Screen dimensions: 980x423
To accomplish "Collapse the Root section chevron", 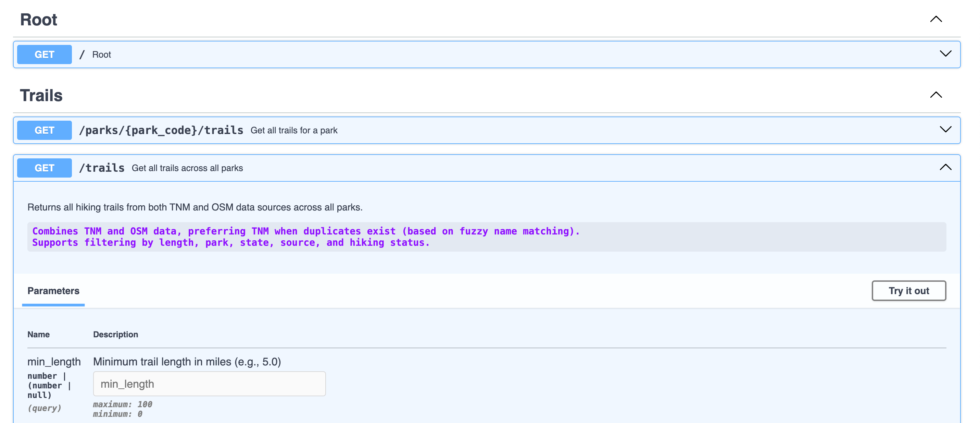I will click(x=935, y=19).
